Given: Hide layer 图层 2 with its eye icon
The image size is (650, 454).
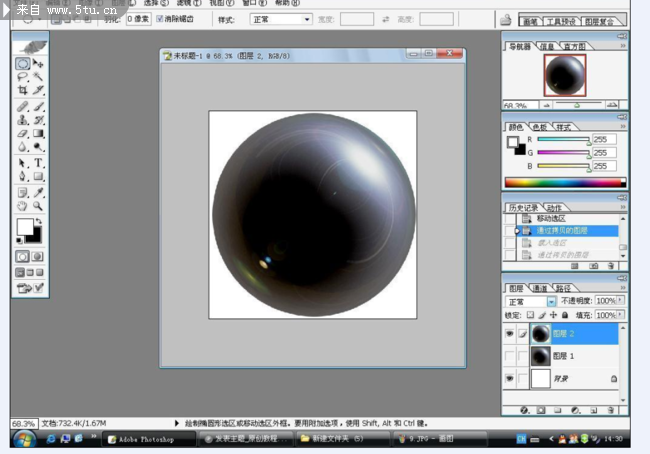Looking at the screenshot, I should [509, 334].
